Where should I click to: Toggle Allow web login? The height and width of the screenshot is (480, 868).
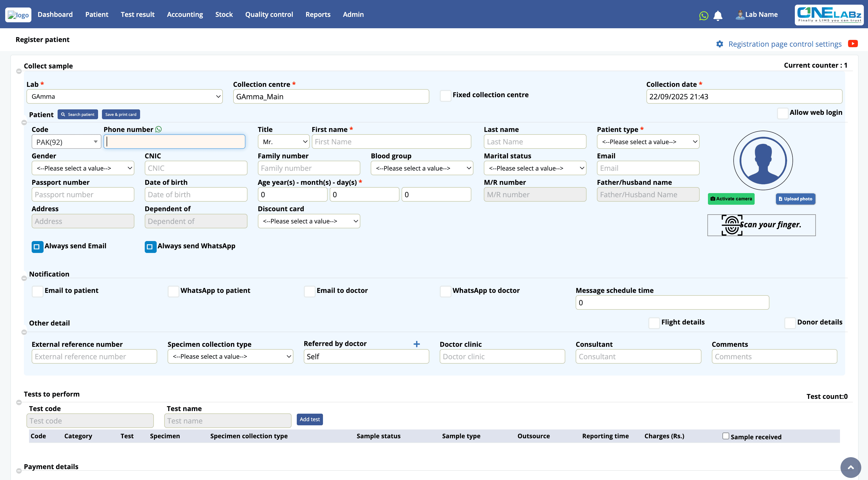782,113
